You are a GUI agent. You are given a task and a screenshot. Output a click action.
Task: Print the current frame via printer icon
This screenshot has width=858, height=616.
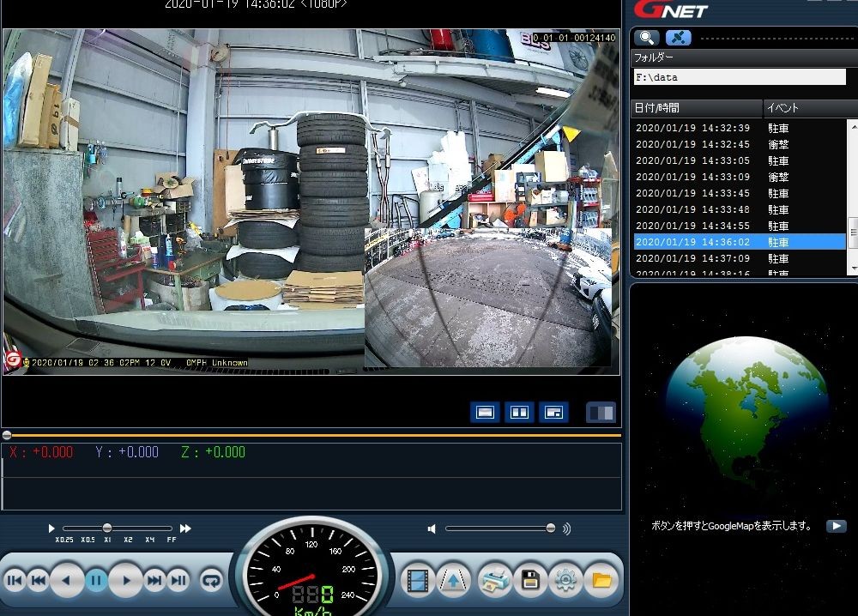(x=493, y=580)
